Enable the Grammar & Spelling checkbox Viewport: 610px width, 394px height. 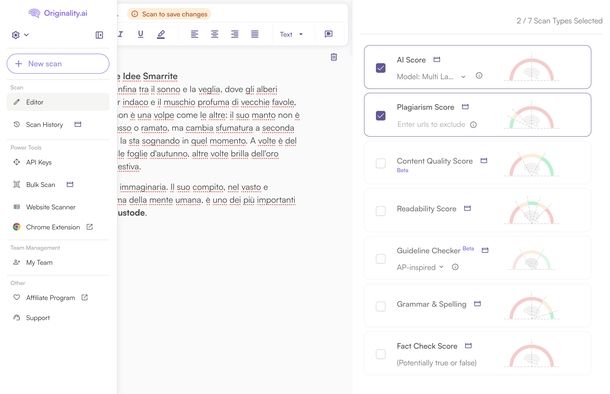pos(380,306)
